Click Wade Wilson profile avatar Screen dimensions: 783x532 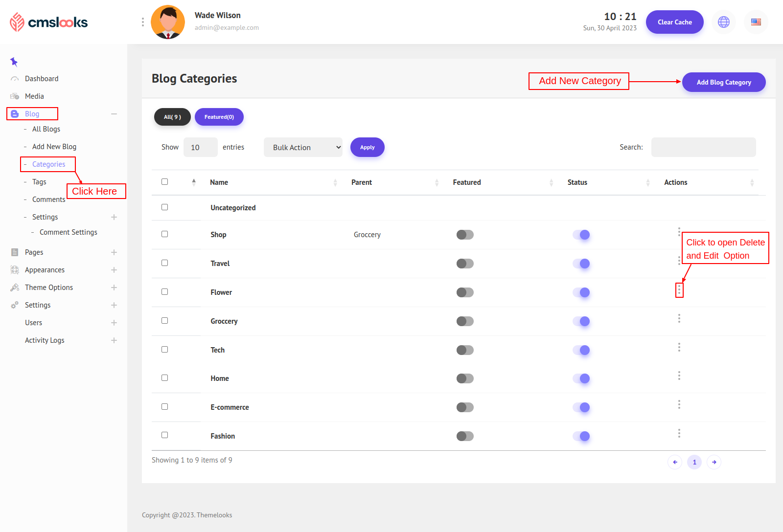tap(168, 22)
